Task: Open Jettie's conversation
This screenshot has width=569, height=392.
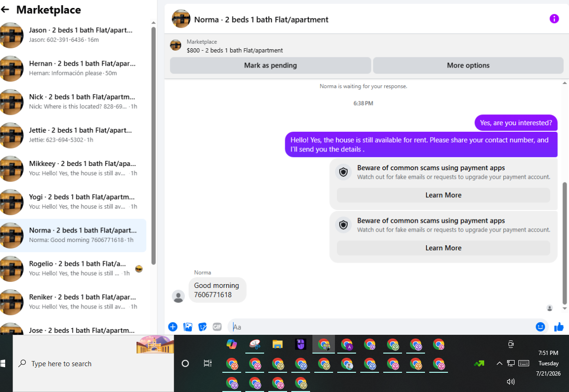Action: tap(73, 135)
